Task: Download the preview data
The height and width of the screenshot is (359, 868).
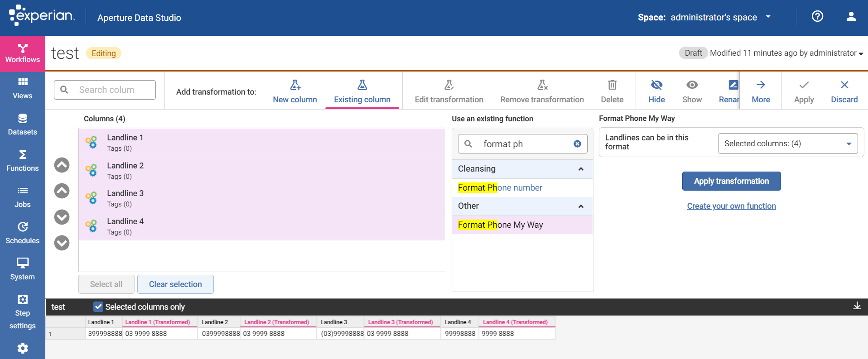Action: [857, 306]
